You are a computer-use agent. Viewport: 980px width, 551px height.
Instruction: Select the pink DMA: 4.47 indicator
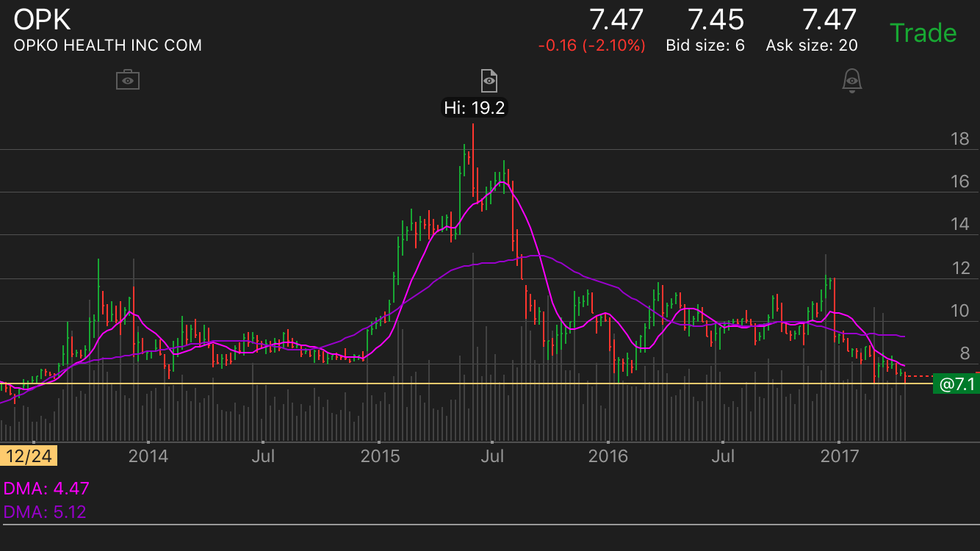[x=46, y=489]
